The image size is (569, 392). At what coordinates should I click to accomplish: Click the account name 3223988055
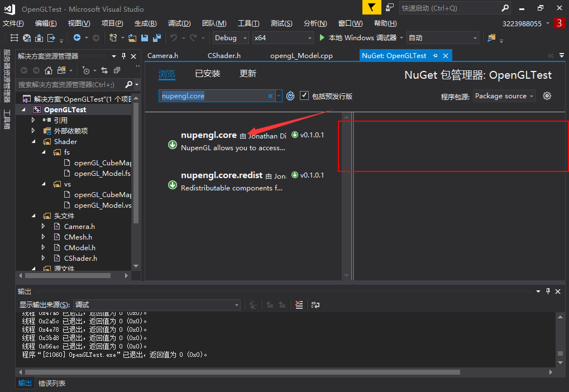pos(522,23)
